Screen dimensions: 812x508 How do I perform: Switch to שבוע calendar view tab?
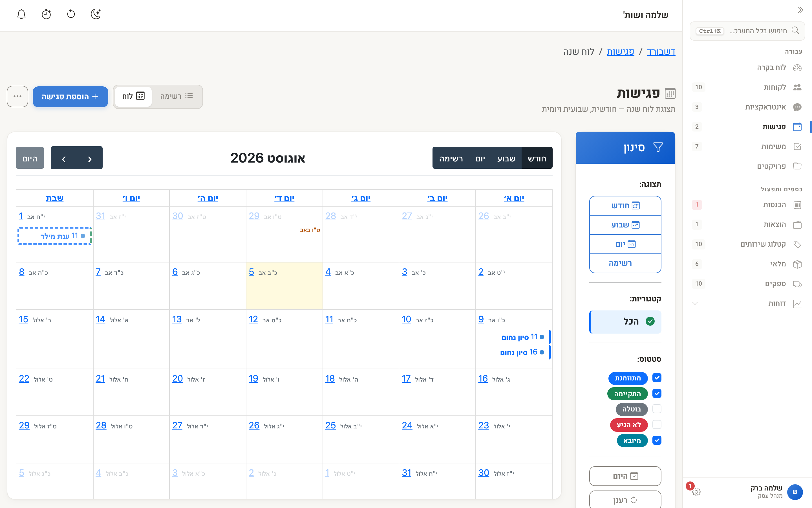tap(506, 158)
